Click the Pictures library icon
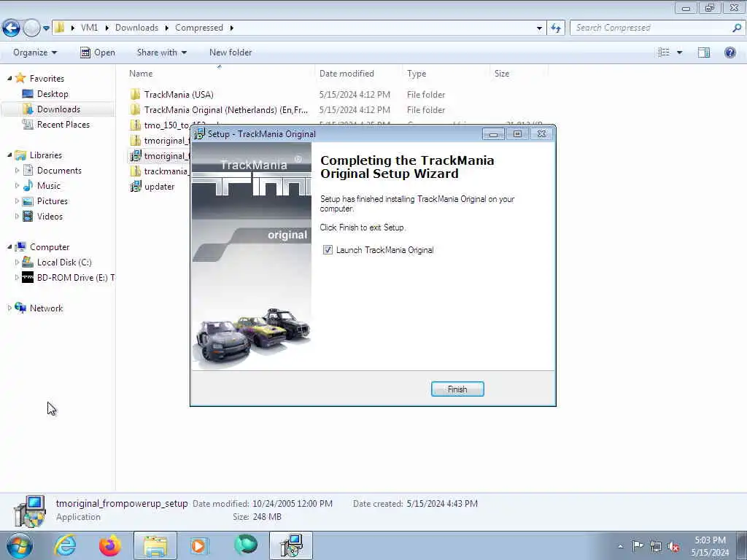 28,201
